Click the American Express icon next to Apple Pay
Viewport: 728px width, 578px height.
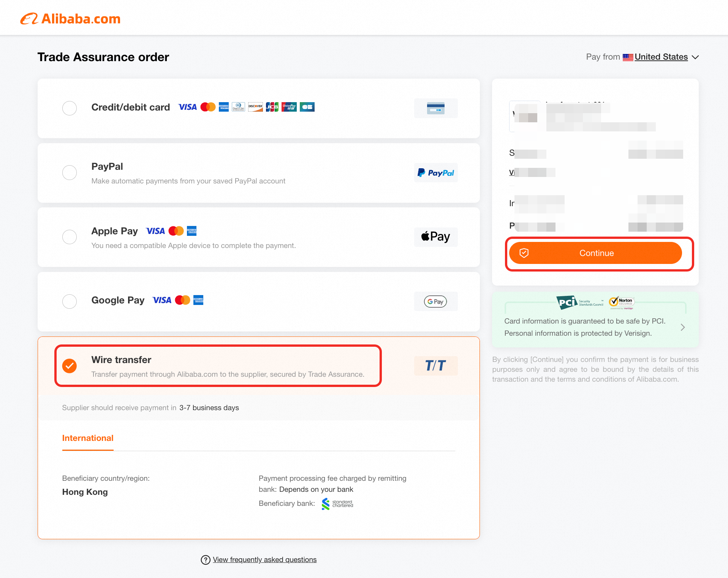192,231
